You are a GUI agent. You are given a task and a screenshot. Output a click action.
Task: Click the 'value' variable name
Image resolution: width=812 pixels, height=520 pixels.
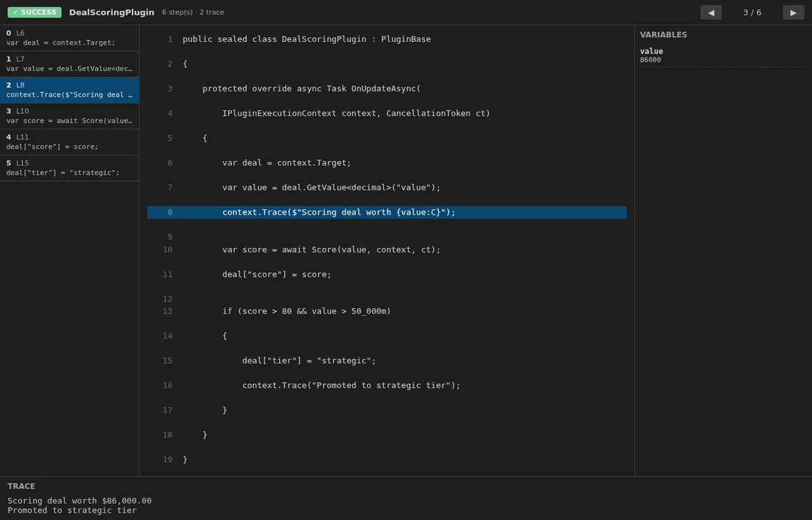(x=652, y=51)
